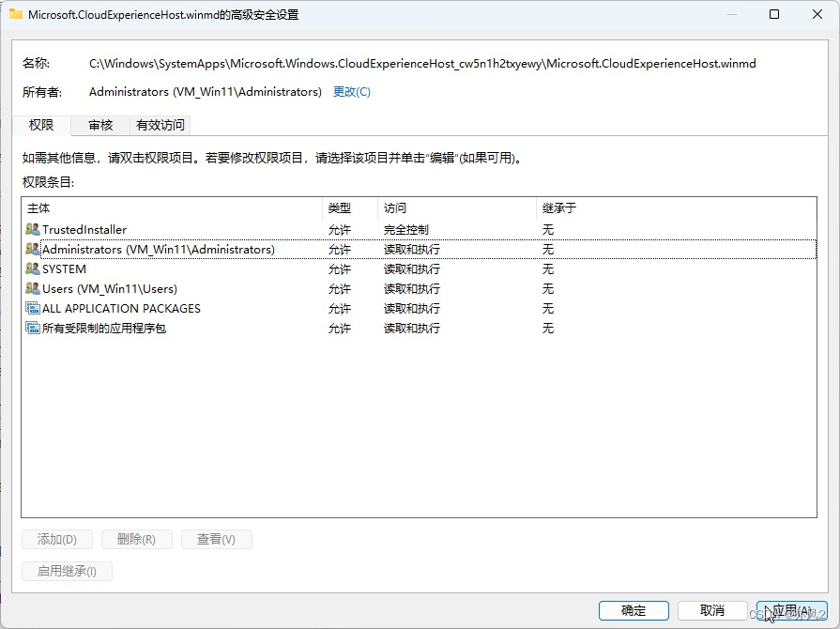Click the 应用(A) button
The width and height of the screenshot is (840, 629).
pyautogui.click(x=792, y=610)
